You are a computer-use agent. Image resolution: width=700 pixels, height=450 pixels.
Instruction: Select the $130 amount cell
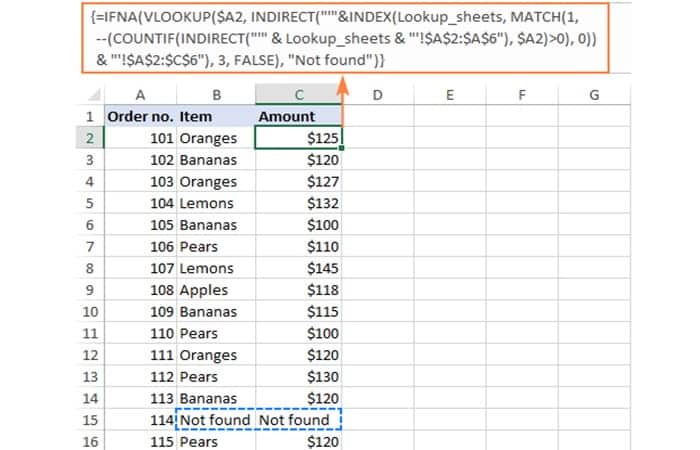(299, 377)
